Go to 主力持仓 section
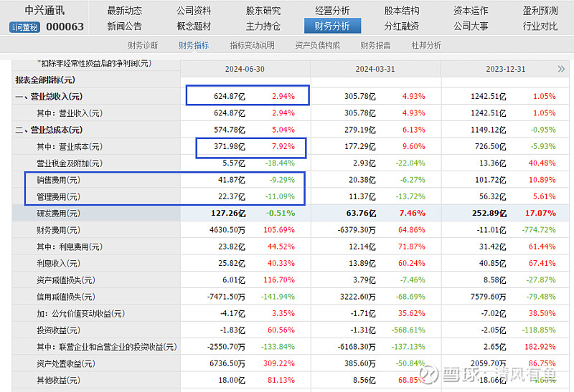The image size is (574, 392). (263, 27)
